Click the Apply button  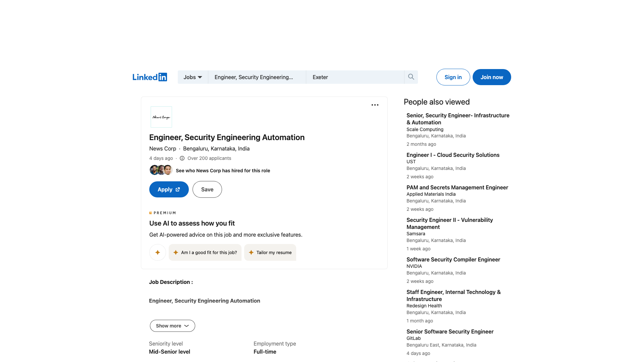[169, 189]
